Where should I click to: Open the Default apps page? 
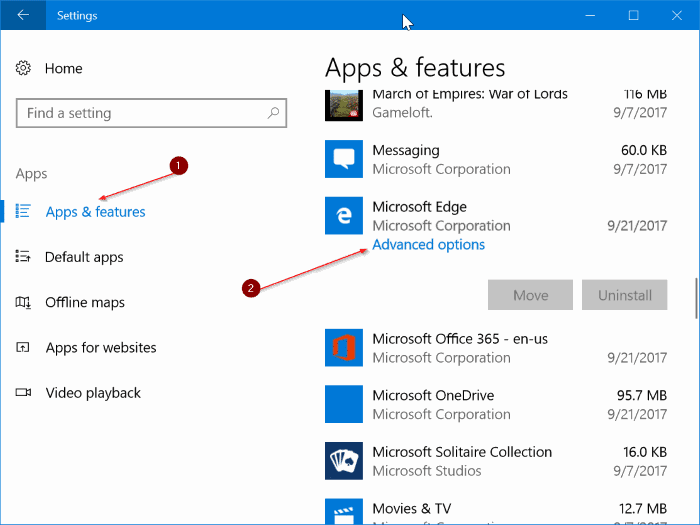click(84, 257)
